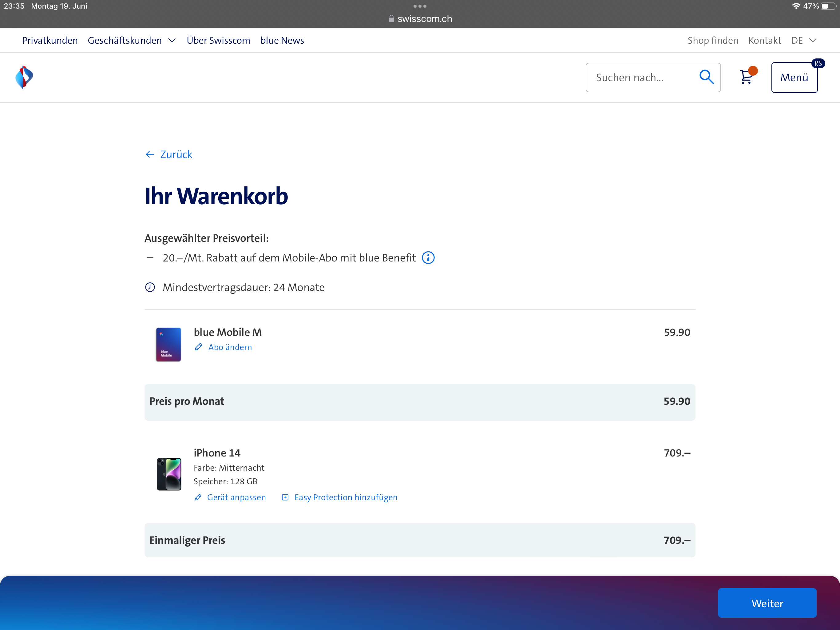Click the Swisscom logo icon

tap(24, 78)
